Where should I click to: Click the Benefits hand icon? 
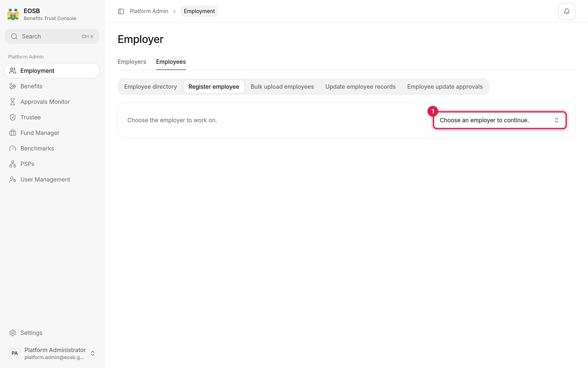coord(13,86)
